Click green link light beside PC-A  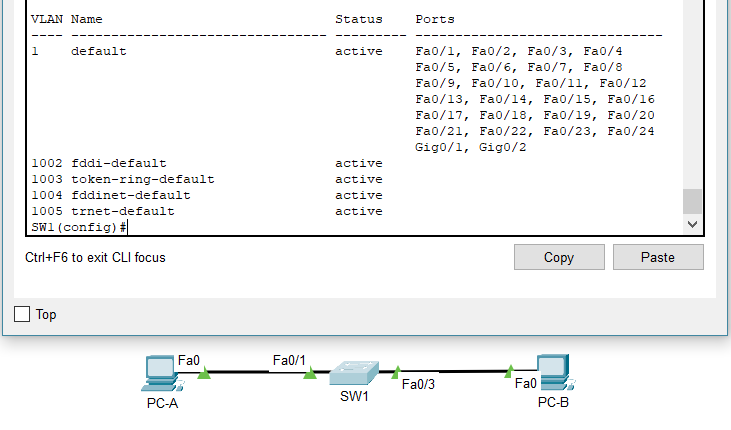(x=204, y=374)
